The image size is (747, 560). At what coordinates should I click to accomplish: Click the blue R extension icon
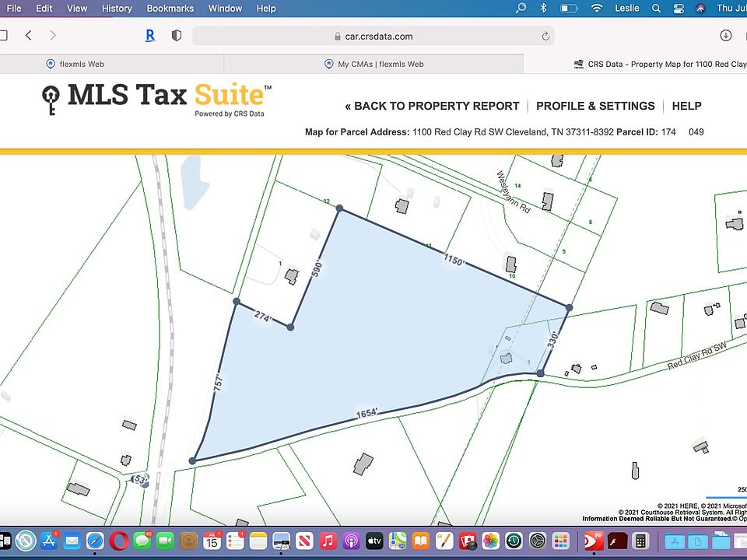(149, 36)
